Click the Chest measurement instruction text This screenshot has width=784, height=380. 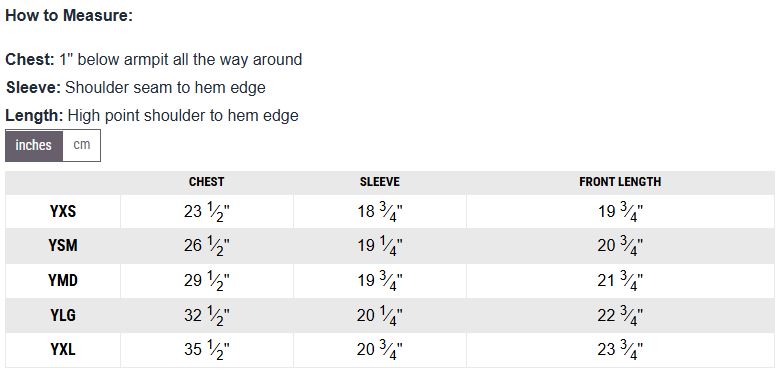[x=154, y=60]
